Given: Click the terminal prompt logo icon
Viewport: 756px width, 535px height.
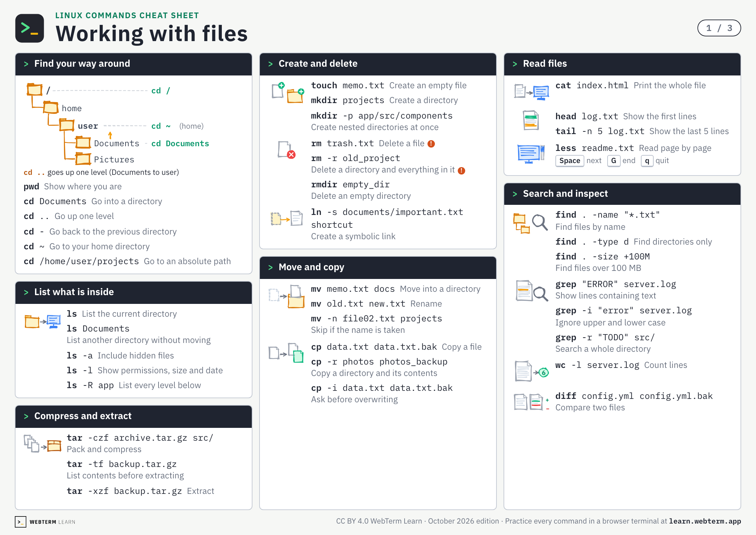Looking at the screenshot, I should pyautogui.click(x=30, y=28).
